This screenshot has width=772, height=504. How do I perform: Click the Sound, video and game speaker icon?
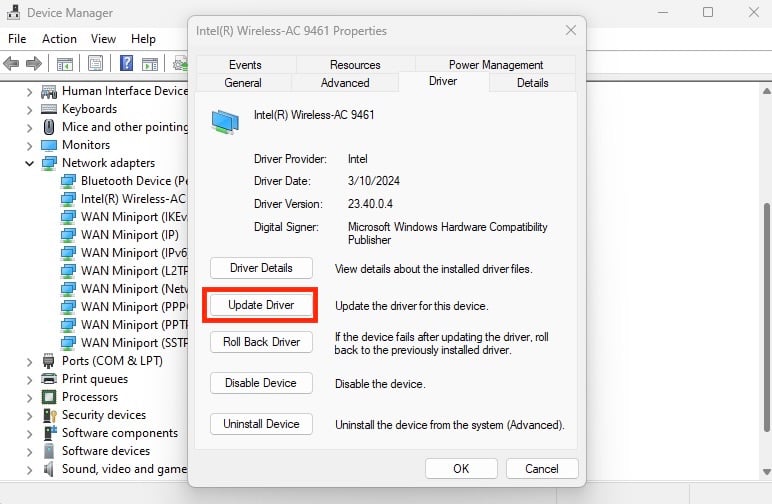(48, 469)
